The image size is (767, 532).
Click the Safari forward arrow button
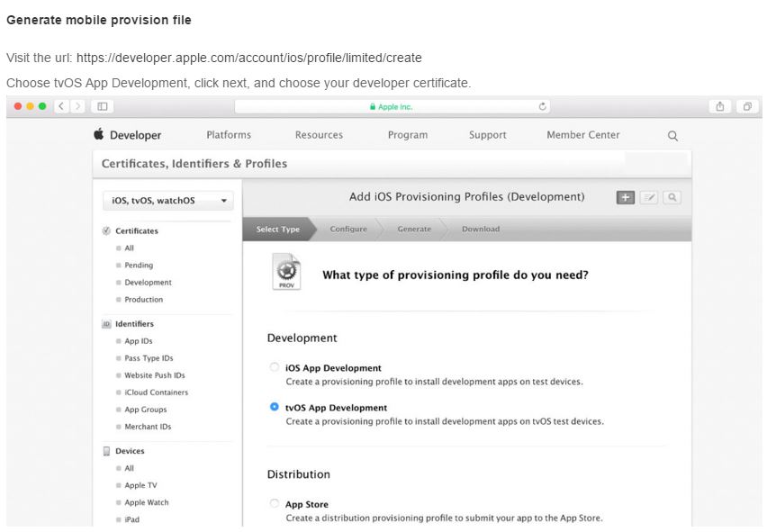pos(77,106)
